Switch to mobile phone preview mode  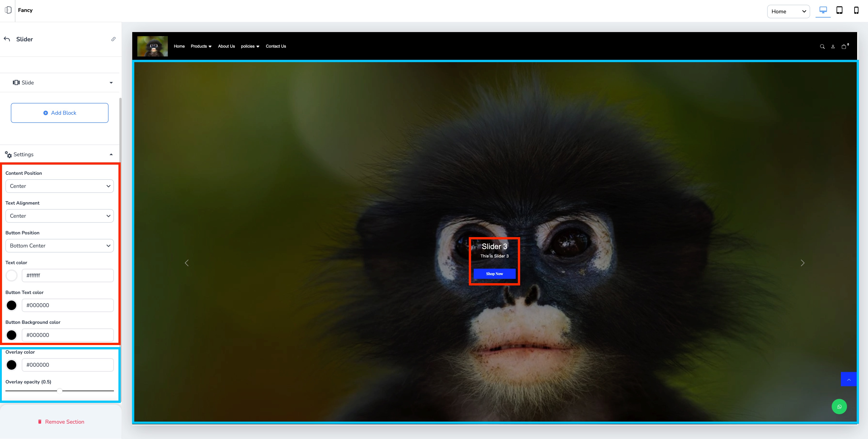click(856, 10)
